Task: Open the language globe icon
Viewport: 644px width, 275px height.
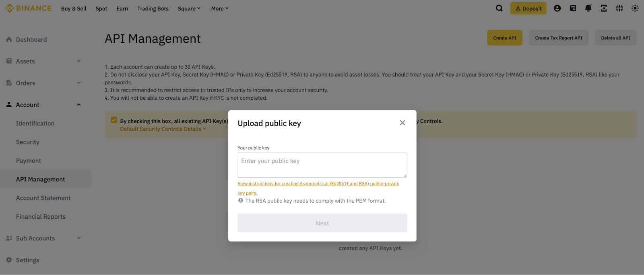Action: coord(619,8)
